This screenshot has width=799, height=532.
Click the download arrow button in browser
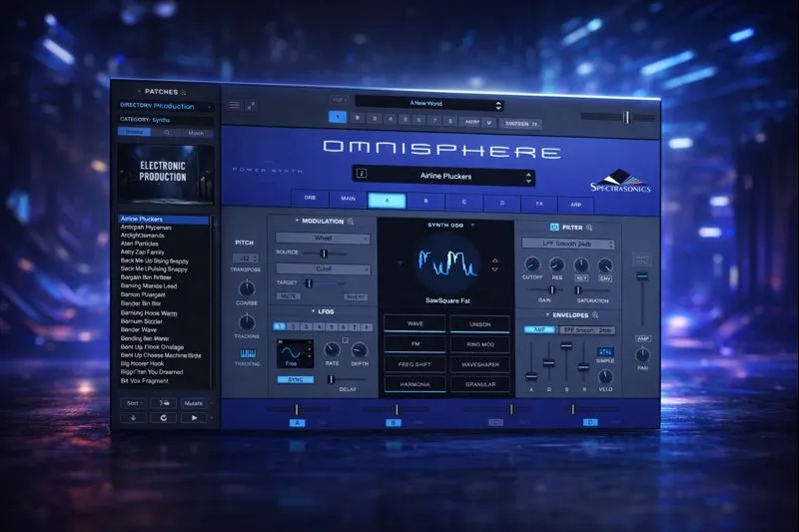point(134,418)
